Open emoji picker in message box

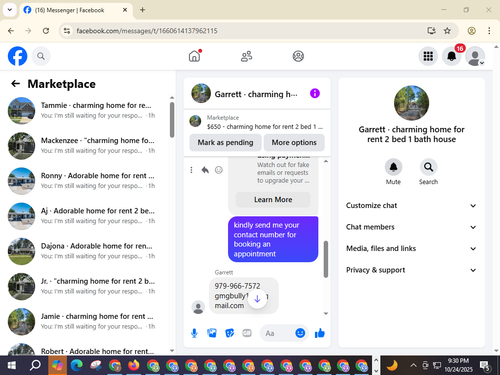pos(300,333)
